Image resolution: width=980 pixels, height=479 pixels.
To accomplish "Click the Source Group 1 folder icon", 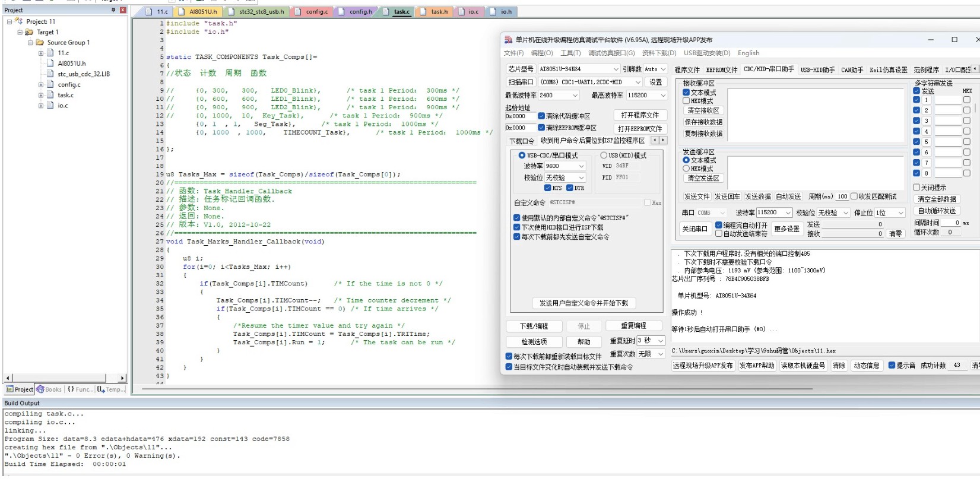I will pos(40,43).
